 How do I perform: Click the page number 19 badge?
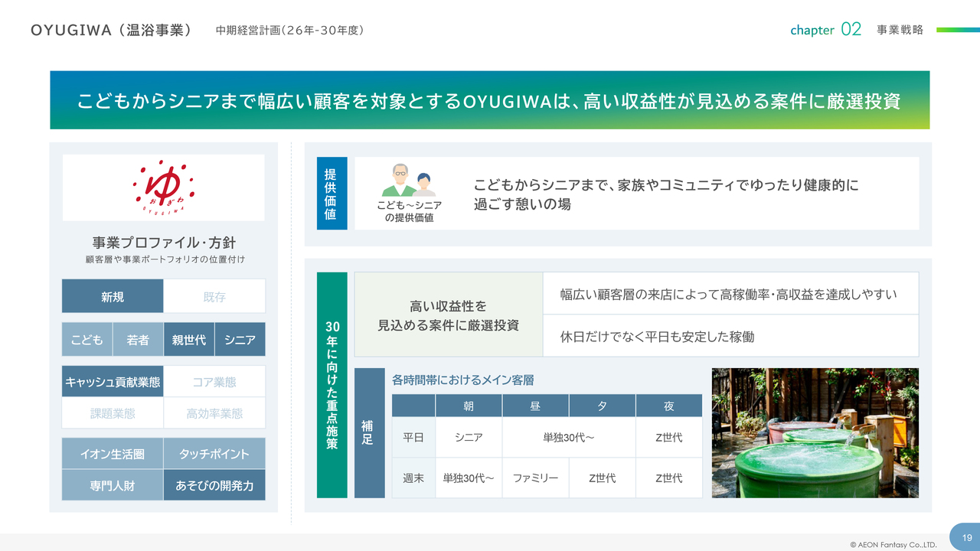tap(966, 537)
